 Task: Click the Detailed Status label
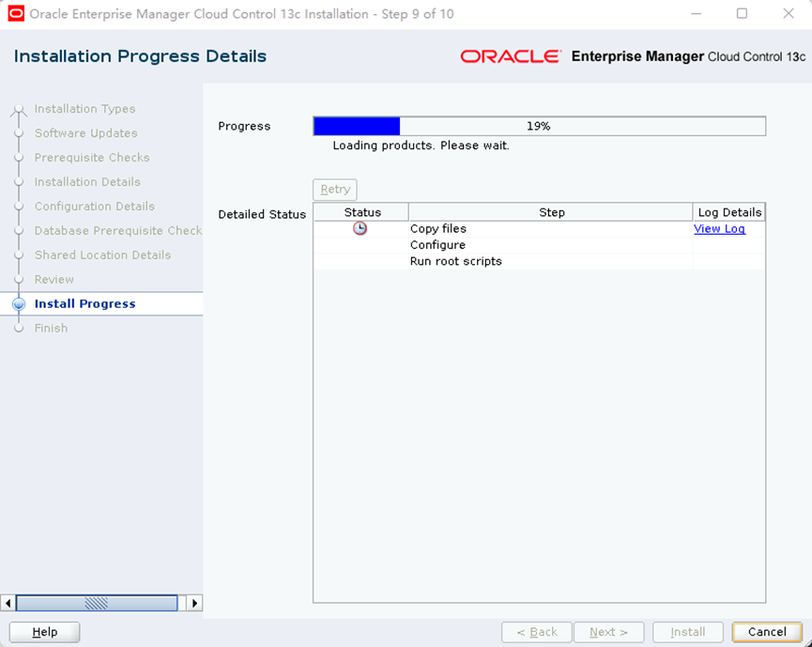pos(262,214)
